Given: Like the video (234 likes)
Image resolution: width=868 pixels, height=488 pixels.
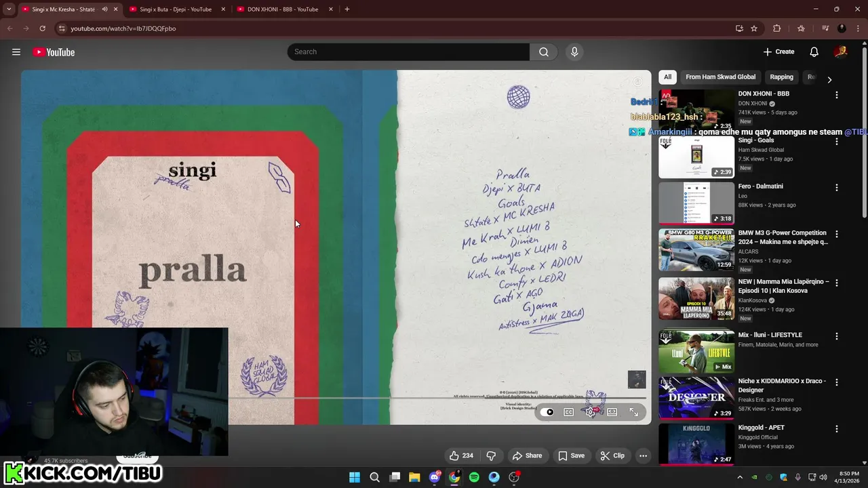Looking at the screenshot, I should tap(461, 455).
